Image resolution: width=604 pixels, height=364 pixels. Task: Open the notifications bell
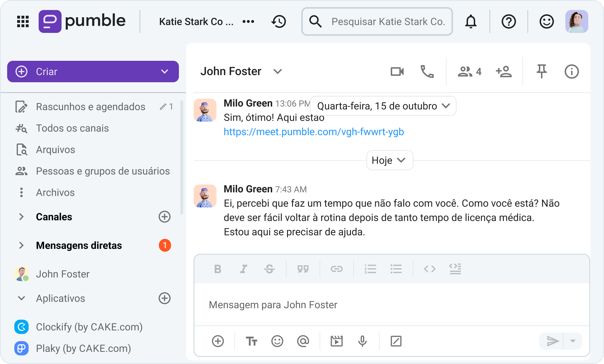(x=471, y=21)
